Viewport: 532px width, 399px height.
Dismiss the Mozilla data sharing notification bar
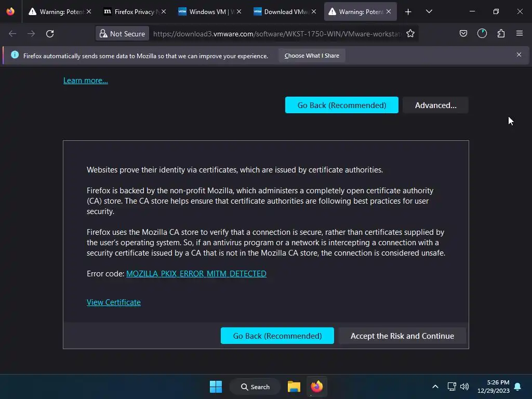(x=519, y=55)
